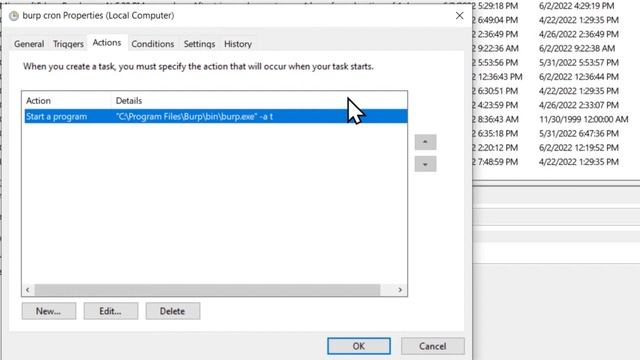Image resolution: width=640 pixels, height=360 pixels.
Task: Click the New... button
Action: 49,311
